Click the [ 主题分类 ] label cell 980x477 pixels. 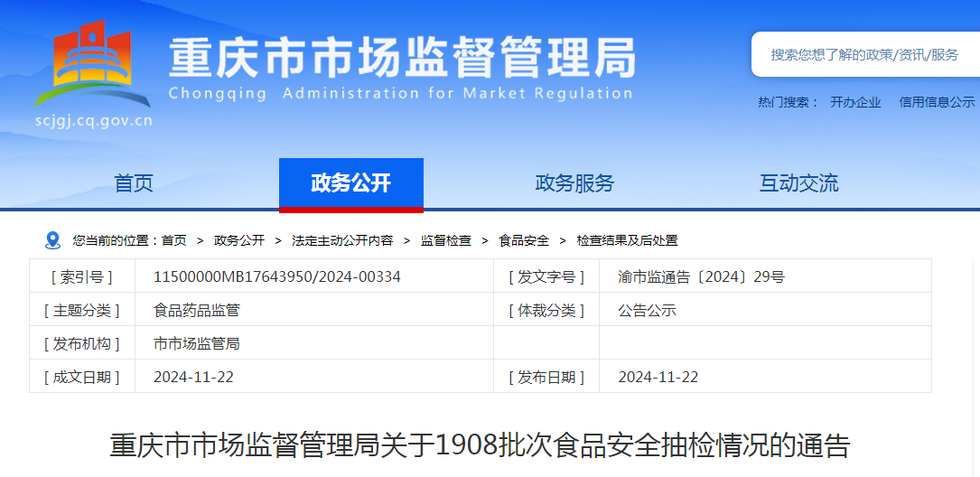tap(82, 310)
